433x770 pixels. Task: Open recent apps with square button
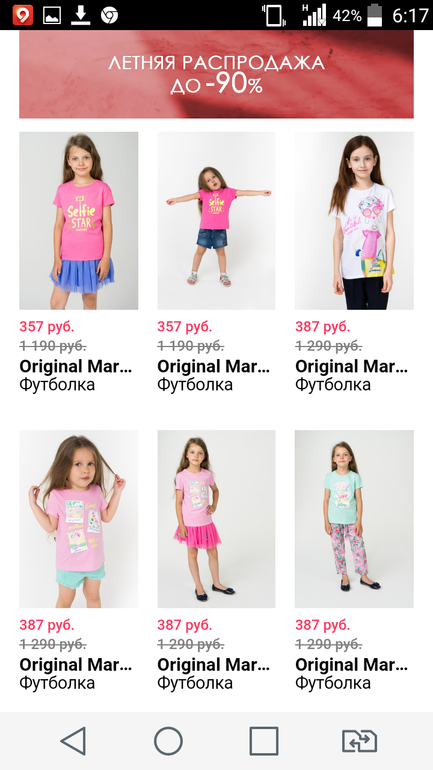264,741
